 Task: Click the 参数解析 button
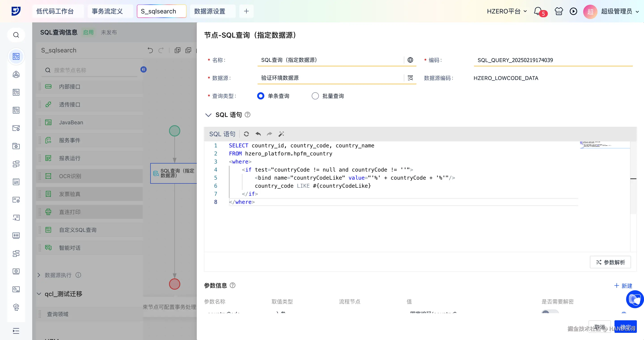click(x=610, y=262)
